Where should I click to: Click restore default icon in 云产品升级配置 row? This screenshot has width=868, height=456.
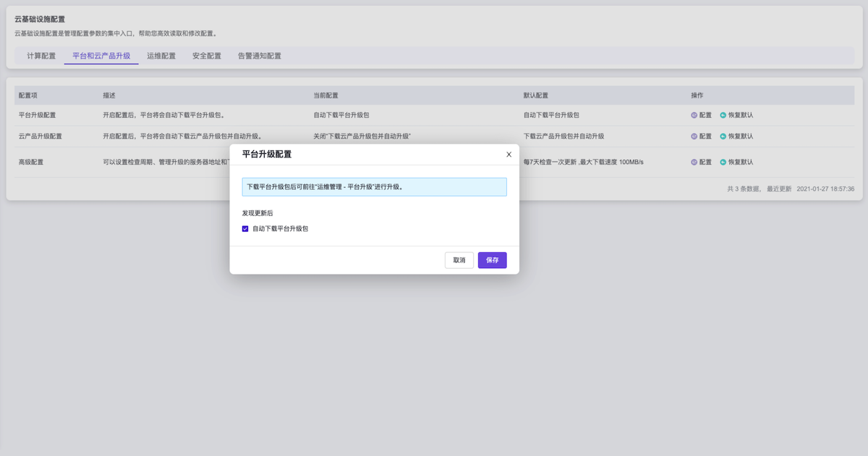(x=723, y=136)
